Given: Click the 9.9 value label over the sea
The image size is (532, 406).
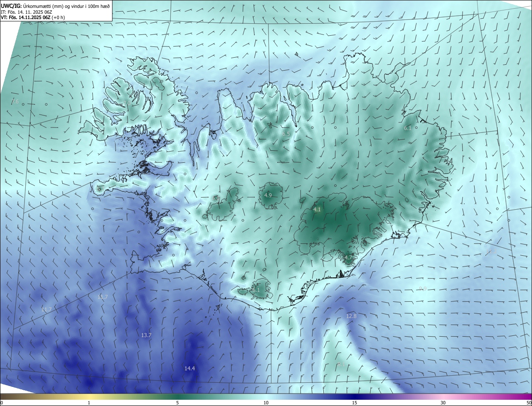Looking at the screenshot, I should [x=423, y=289].
